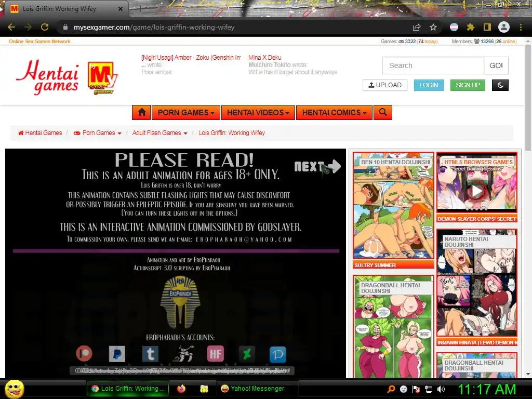The image size is (532, 399).
Task: Switch to the Chrome Lois Griffin taskbar item
Action: (128, 389)
